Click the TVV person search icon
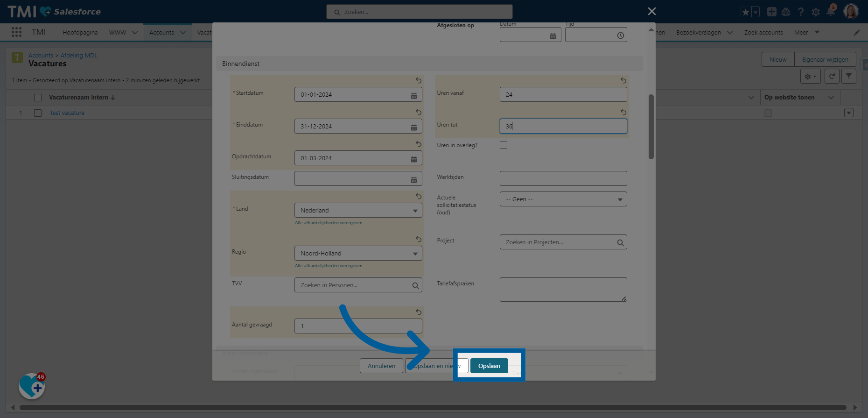This screenshot has width=868, height=418. click(415, 285)
